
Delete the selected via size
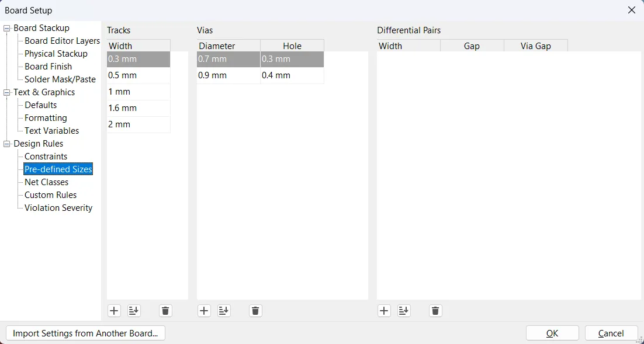pyautogui.click(x=255, y=311)
